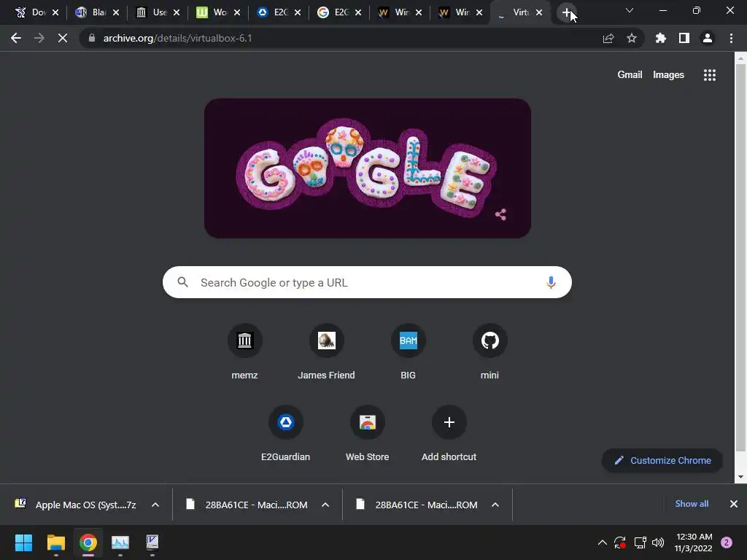The image size is (747, 560).
Task: Open the clock and date panel
Action: pyautogui.click(x=694, y=542)
